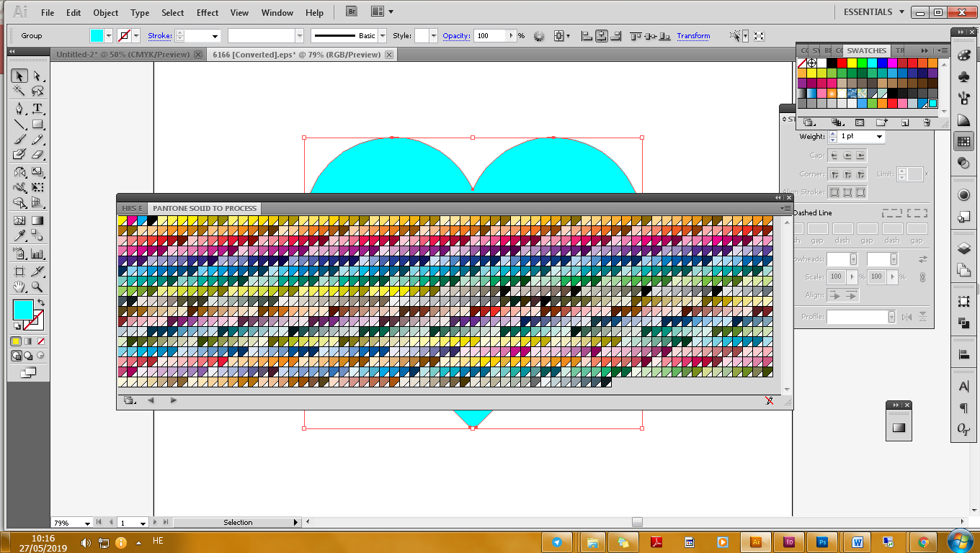This screenshot has width=980, height=553.
Task: Open the Effect menu
Action: click(208, 13)
